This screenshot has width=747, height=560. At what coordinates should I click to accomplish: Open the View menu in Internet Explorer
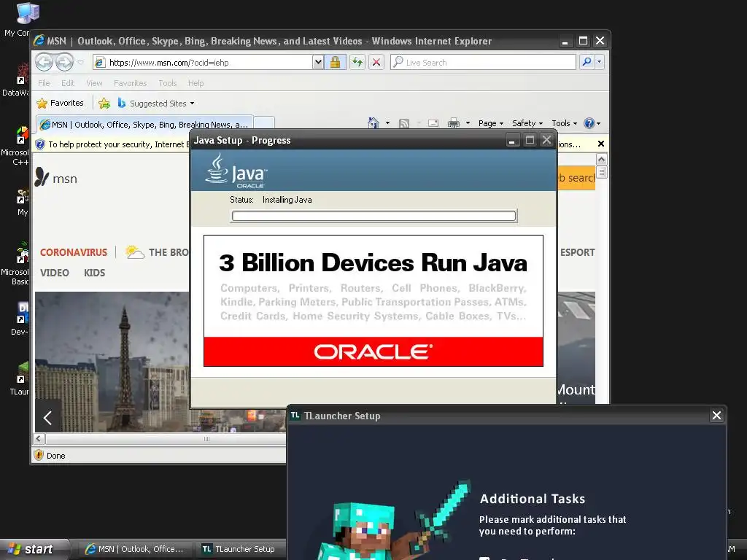pos(94,83)
